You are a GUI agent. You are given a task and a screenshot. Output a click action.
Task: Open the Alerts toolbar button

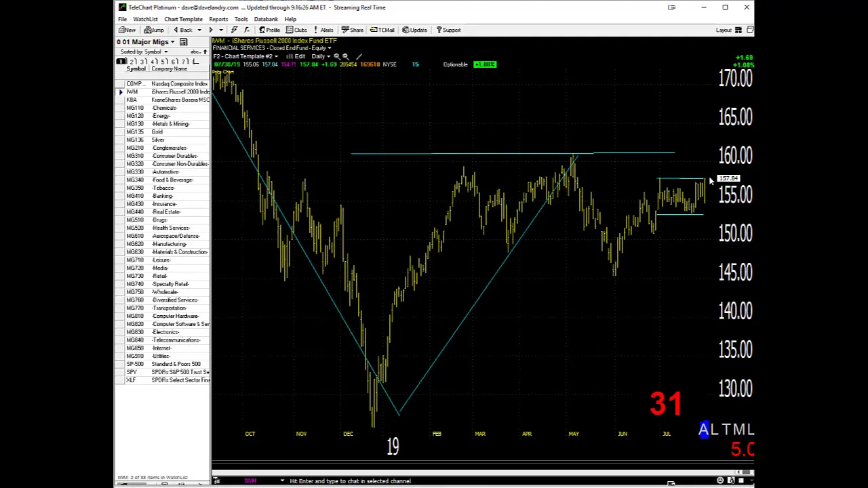pos(323,30)
